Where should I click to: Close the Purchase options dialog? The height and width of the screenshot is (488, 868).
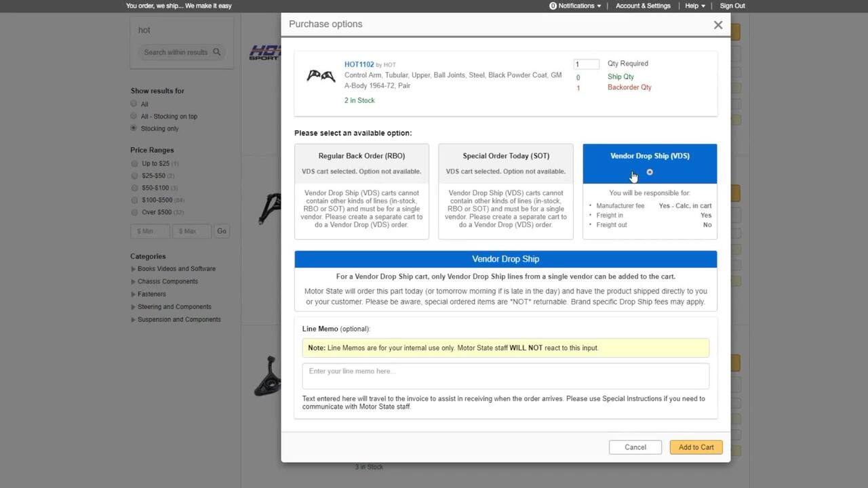717,25
